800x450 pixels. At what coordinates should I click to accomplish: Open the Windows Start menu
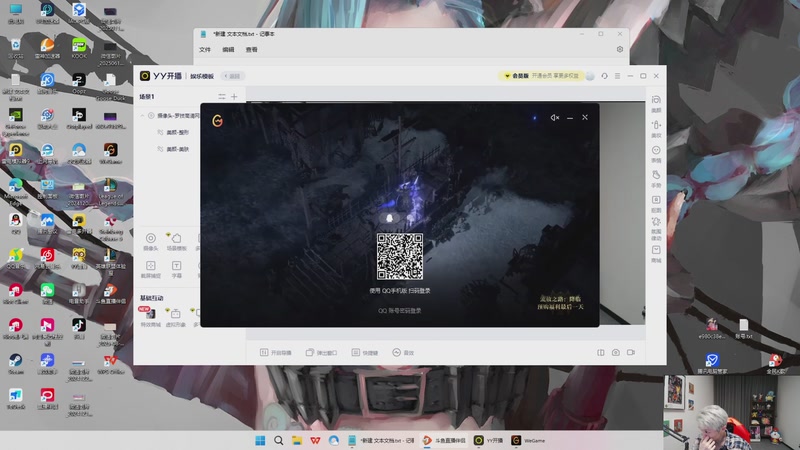[260, 440]
